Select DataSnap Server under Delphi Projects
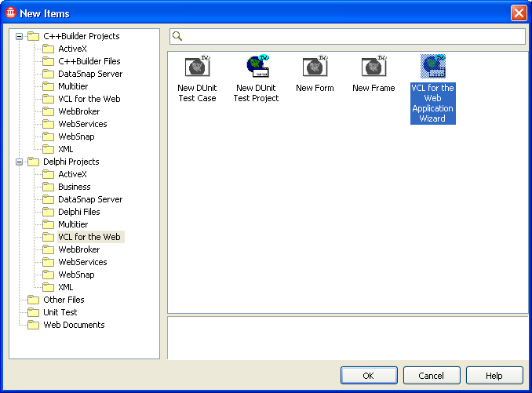This screenshot has width=532, height=393. 90,199
